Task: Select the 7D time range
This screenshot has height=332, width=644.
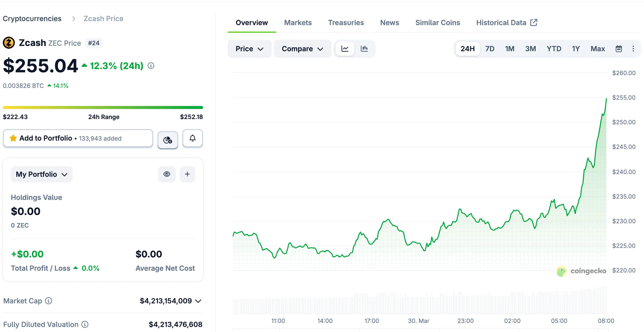Action: click(x=490, y=49)
